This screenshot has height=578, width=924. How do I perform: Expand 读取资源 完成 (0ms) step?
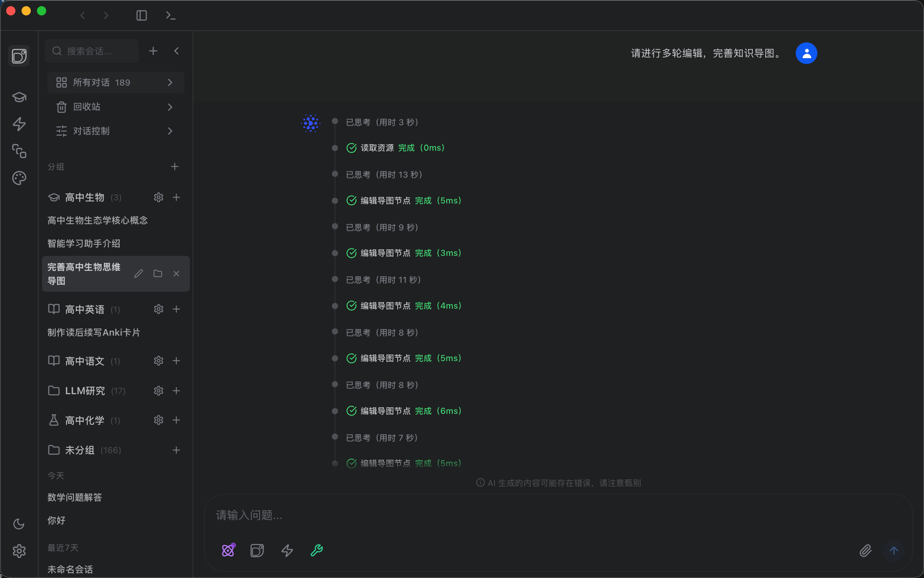click(x=396, y=148)
